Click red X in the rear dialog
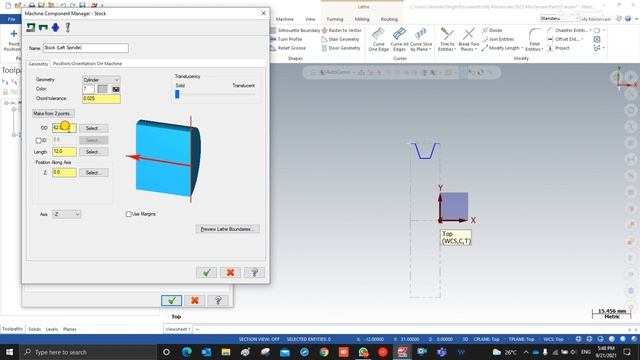The width and height of the screenshot is (640, 360). tap(195, 301)
